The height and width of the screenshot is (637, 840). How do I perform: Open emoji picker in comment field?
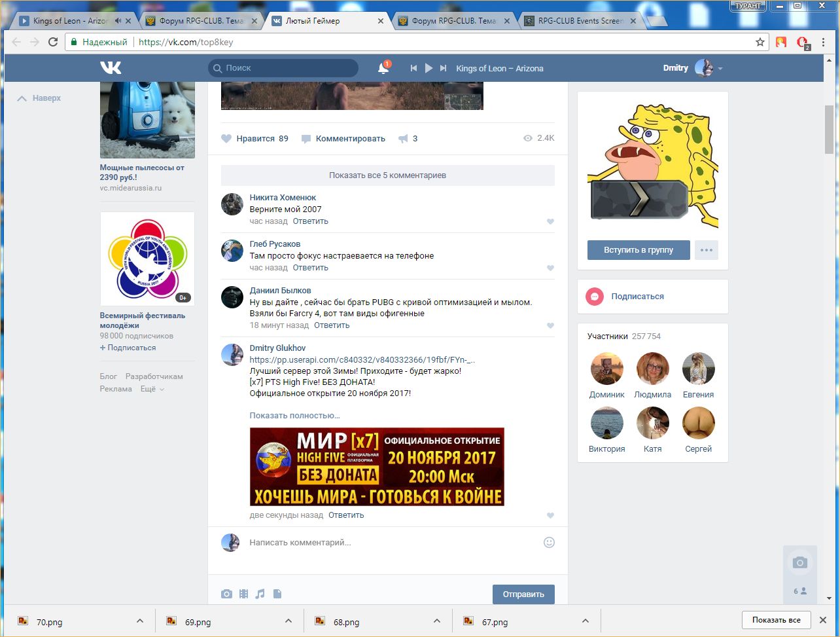click(549, 542)
